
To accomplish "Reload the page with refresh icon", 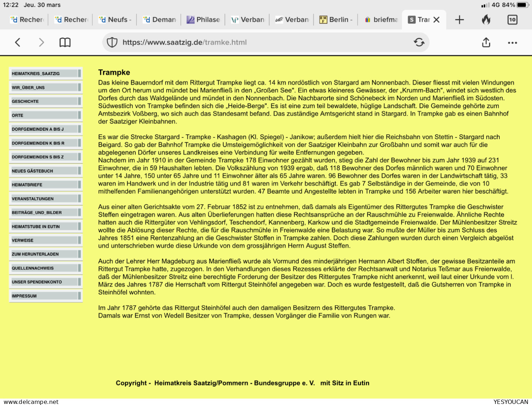I will 419,42.
